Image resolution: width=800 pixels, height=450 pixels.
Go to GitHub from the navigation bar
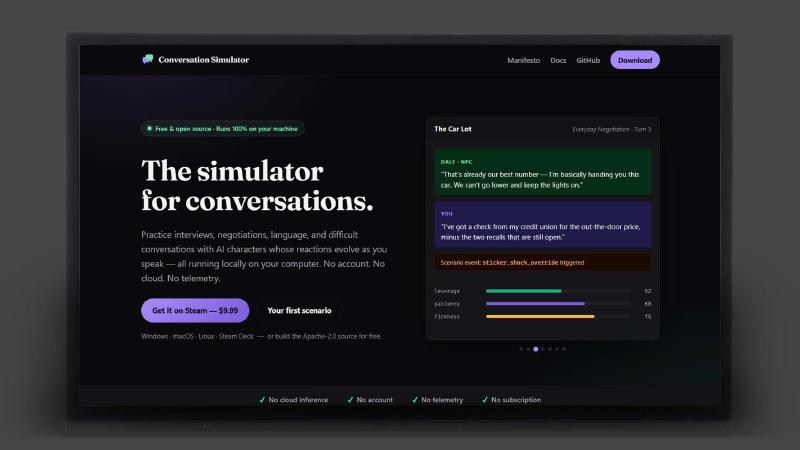tap(588, 60)
